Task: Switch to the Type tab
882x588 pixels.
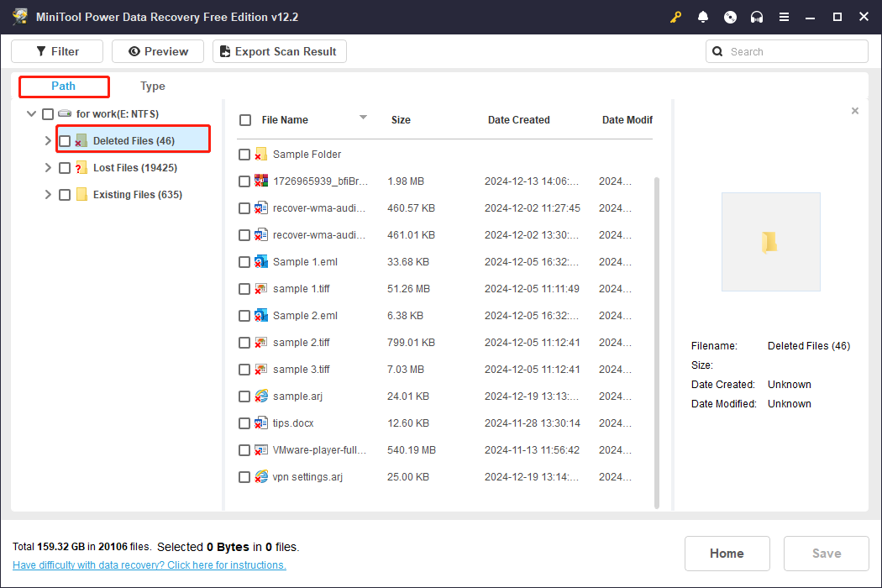Action: tap(152, 86)
